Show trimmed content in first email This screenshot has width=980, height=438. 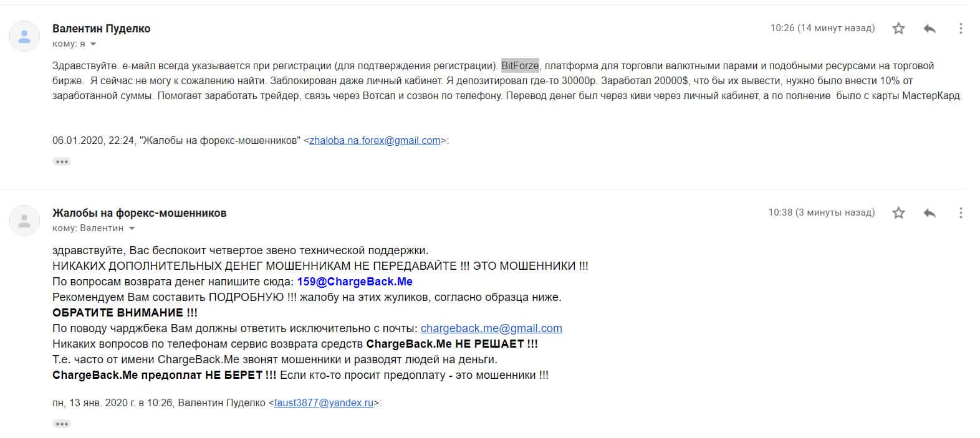pos(62,161)
